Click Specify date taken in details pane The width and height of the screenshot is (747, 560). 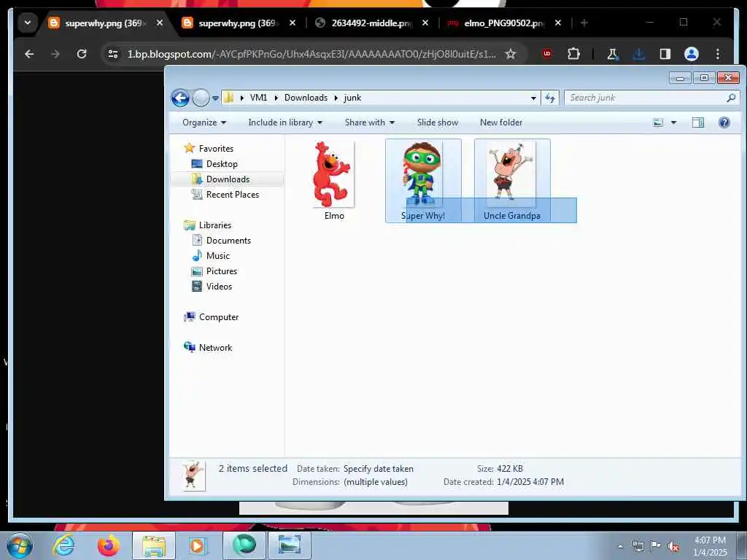(379, 469)
